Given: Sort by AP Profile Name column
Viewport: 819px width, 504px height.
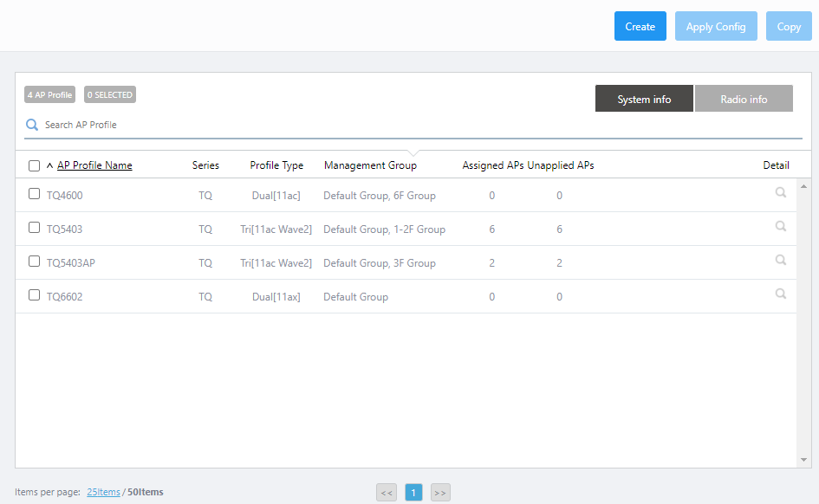Looking at the screenshot, I should (x=94, y=165).
